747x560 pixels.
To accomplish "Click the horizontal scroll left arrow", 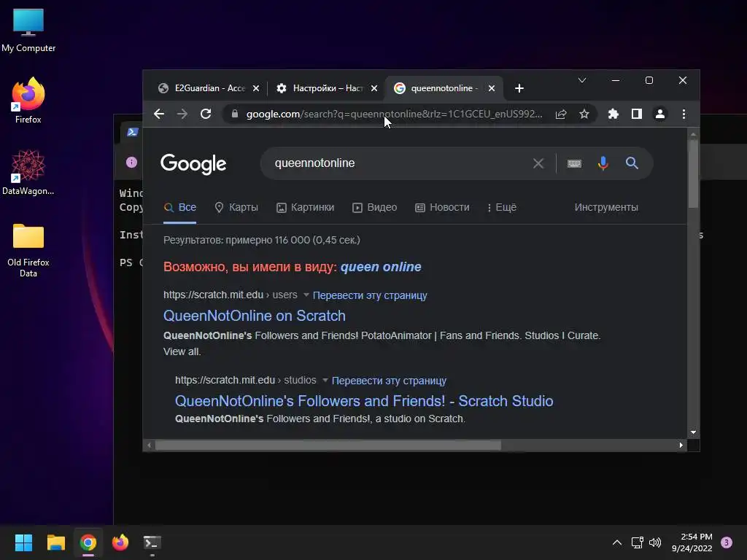I will (x=149, y=446).
